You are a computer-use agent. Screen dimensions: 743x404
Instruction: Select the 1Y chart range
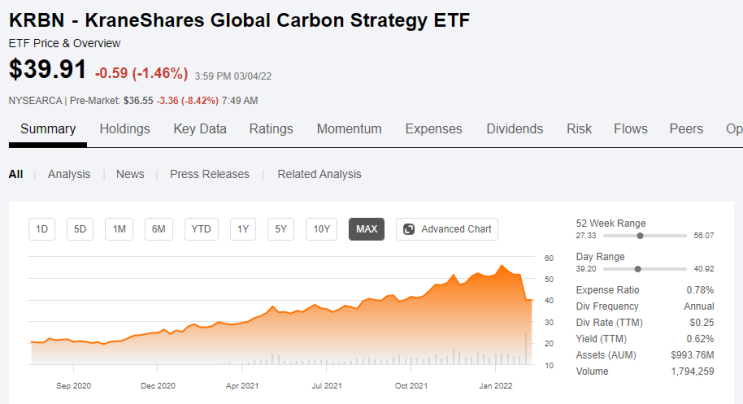click(243, 229)
